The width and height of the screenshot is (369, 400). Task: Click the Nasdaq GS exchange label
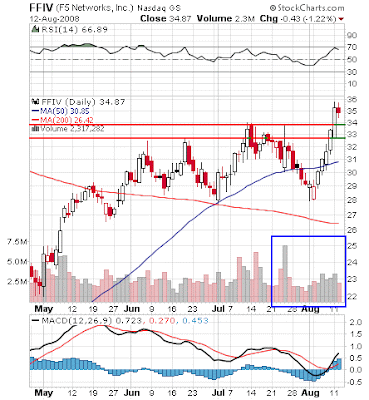point(159,8)
